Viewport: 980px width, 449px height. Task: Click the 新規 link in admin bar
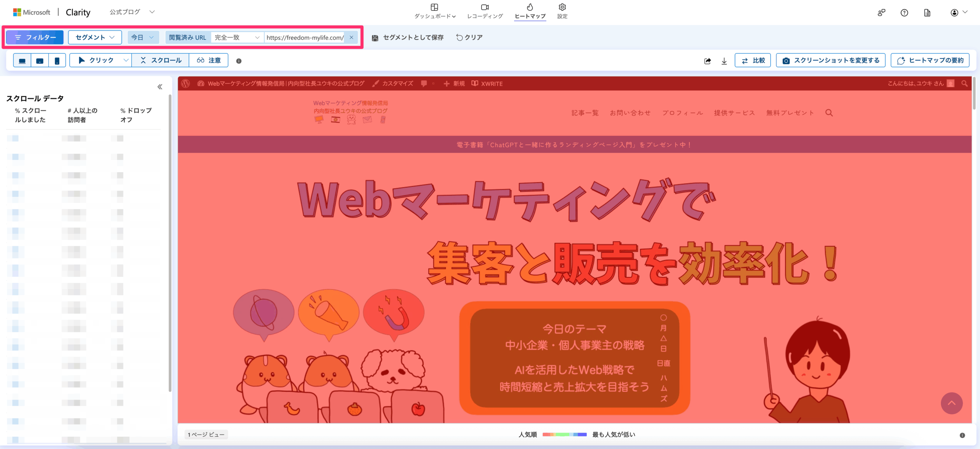coord(454,83)
